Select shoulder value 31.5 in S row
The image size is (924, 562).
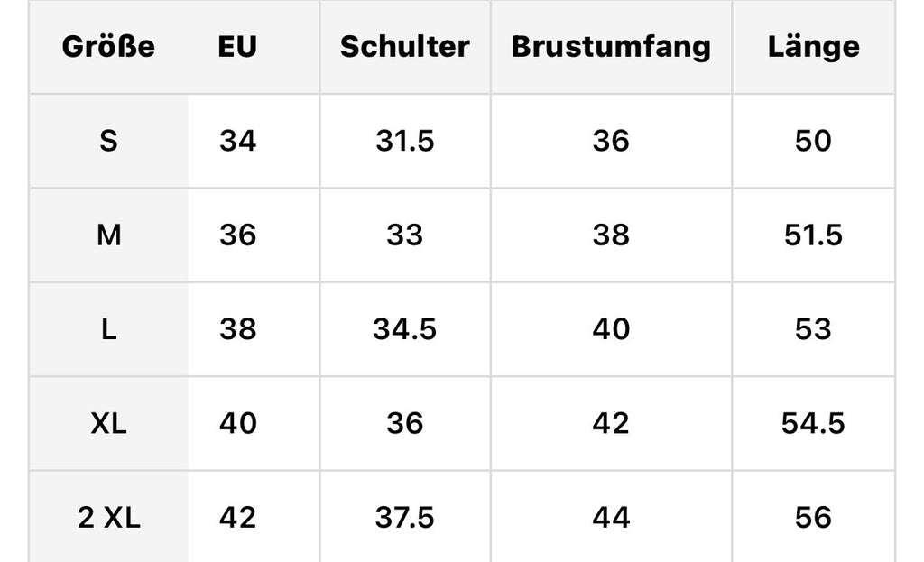pyautogui.click(x=404, y=141)
